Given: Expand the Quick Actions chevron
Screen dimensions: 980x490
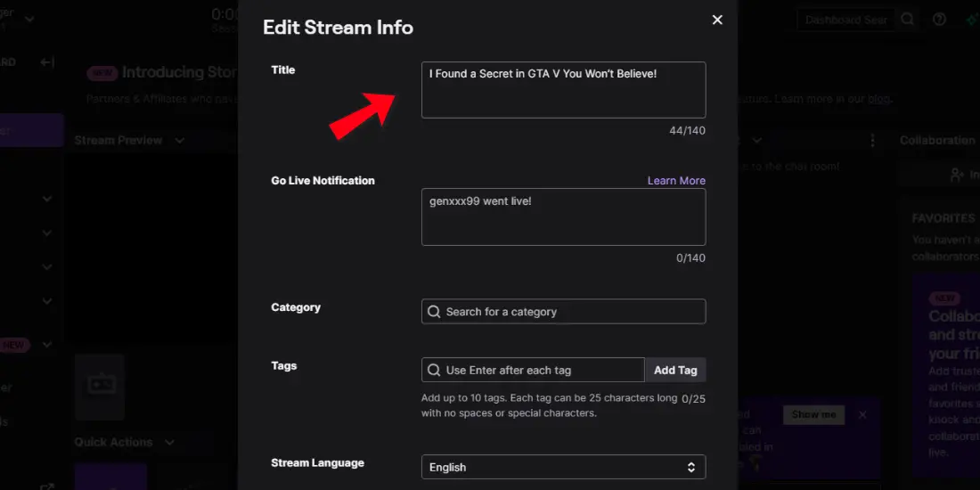Looking at the screenshot, I should (x=169, y=442).
